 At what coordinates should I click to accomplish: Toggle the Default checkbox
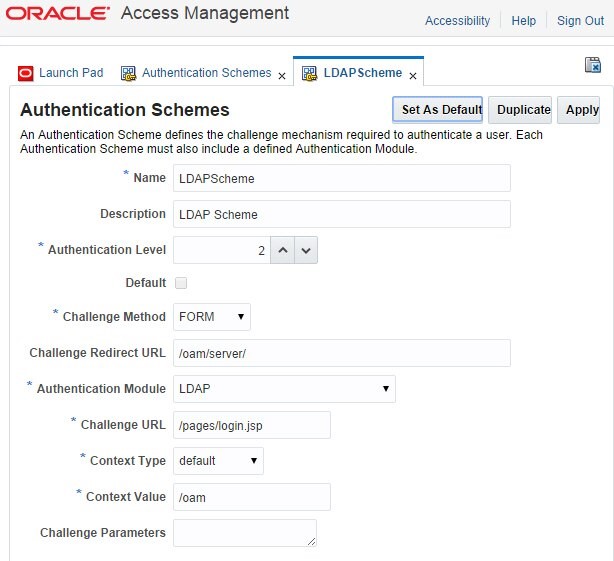pos(181,283)
